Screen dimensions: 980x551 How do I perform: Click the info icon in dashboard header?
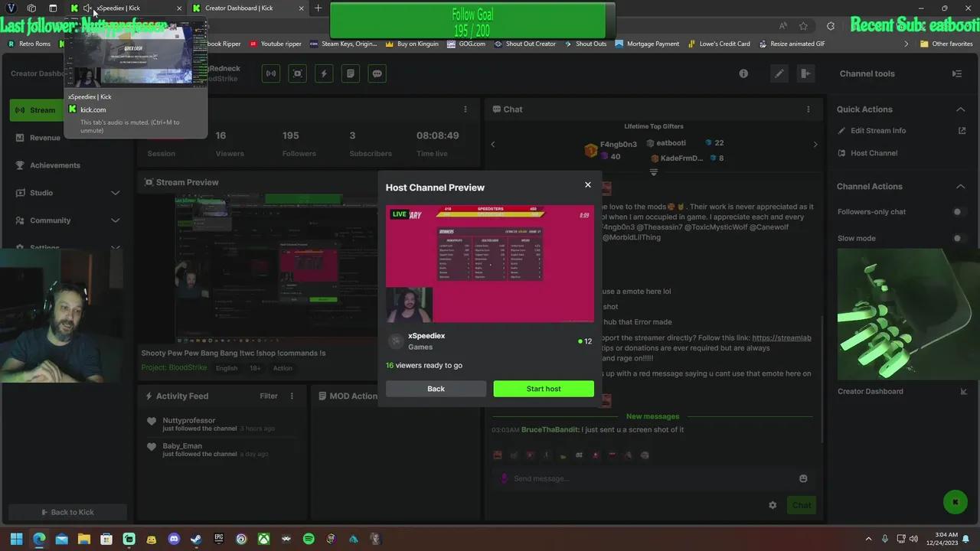(743, 73)
